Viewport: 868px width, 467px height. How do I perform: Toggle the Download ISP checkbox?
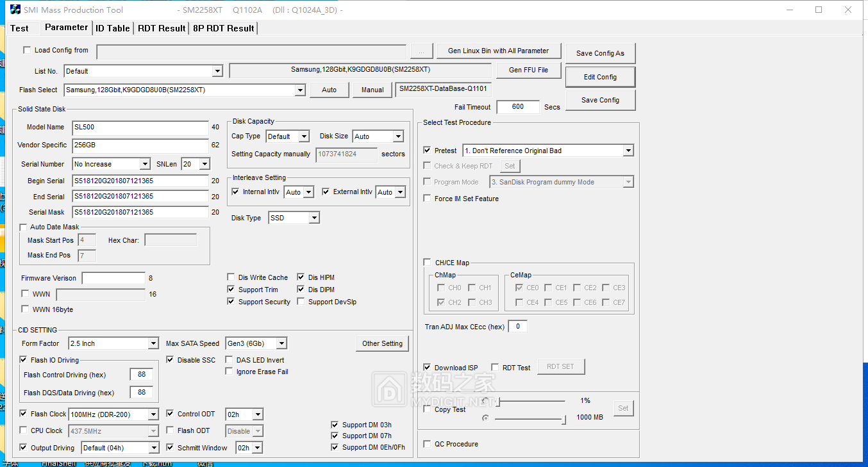[x=428, y=368]
